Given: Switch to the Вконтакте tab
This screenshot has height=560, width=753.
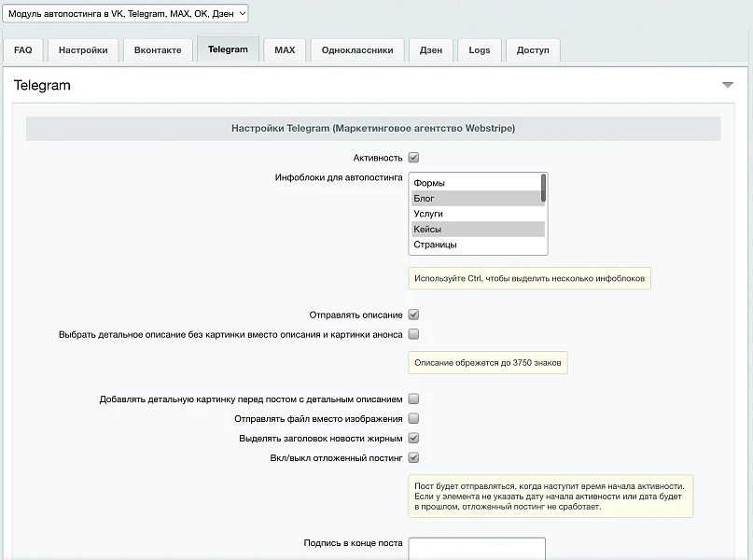Looking at the screenshot, I should pos(158,50).
